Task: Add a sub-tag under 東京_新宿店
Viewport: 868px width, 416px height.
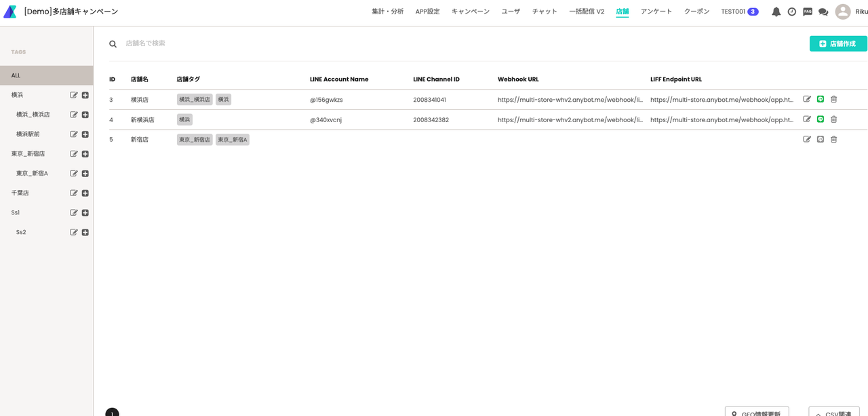Action: 85,154
